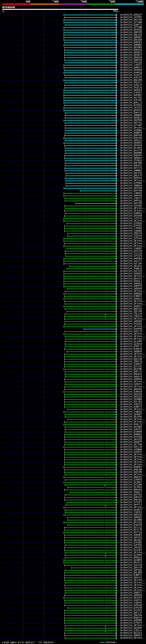Click the 556 end position label

[115, 11]
